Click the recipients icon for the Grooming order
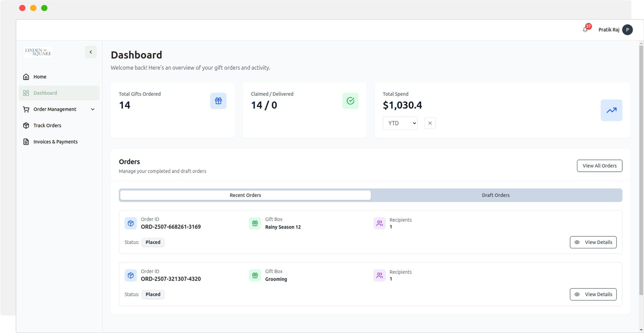Screen dimensions: 644x333 coord(379,275)
